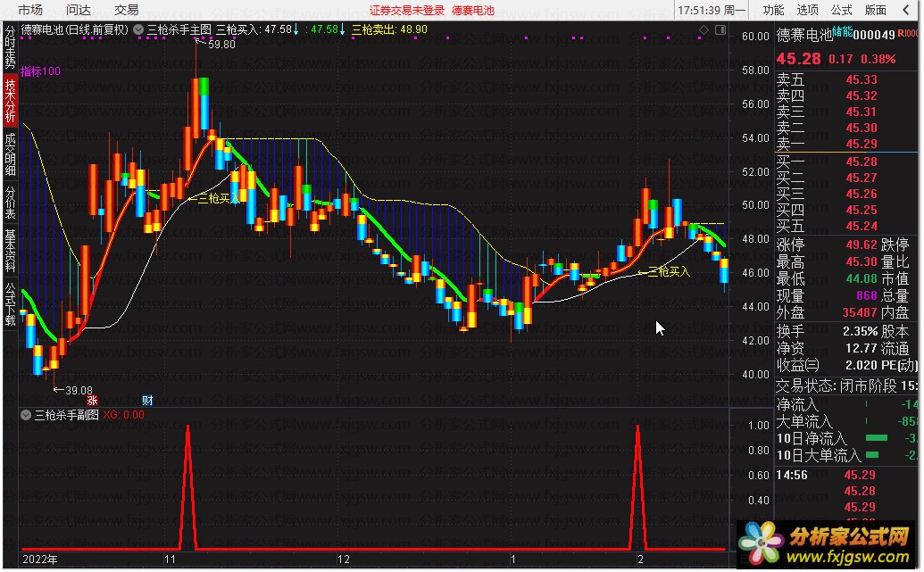Click the diamond icon at chart top-right

[x=703, y=29]
